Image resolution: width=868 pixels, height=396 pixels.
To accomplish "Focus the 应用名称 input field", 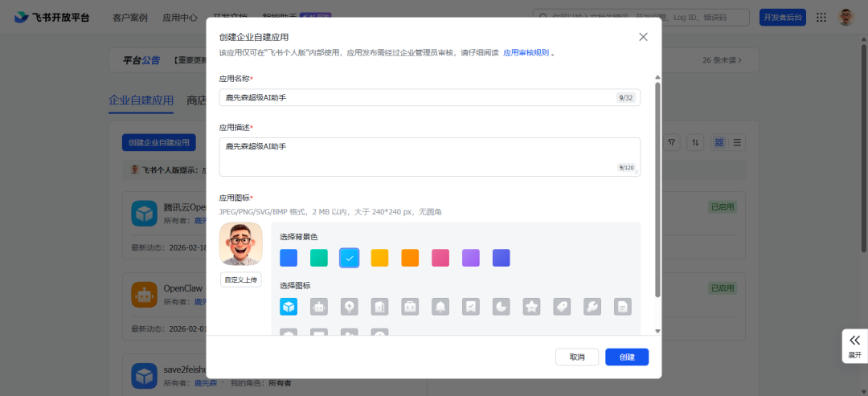I will (x=429, y=98).
